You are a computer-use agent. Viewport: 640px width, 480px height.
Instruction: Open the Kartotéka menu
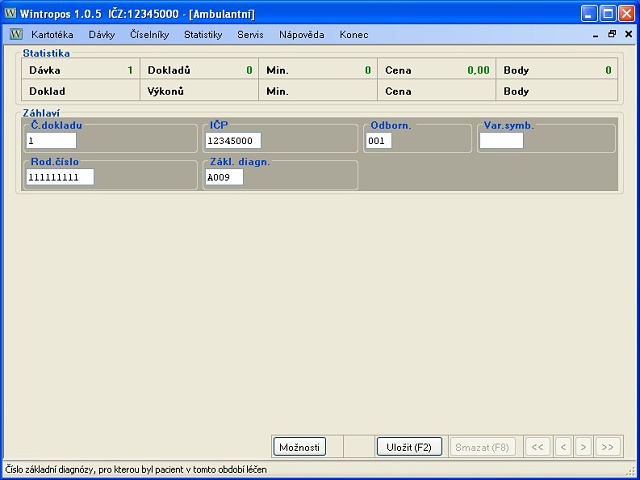pyautogui.click(x=52, y=35)
